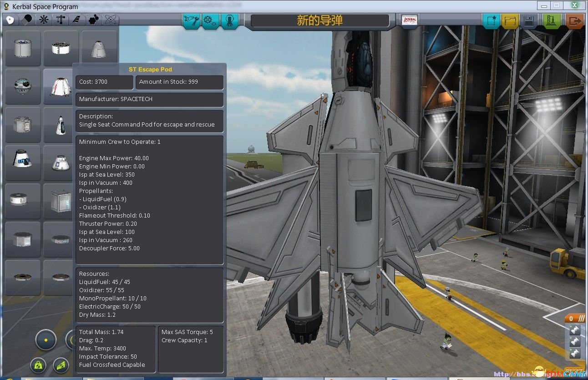This screenshot has height=380, width=588.
Task: Click the ST Escape Pod tooltip title
Action: [150, 70]
